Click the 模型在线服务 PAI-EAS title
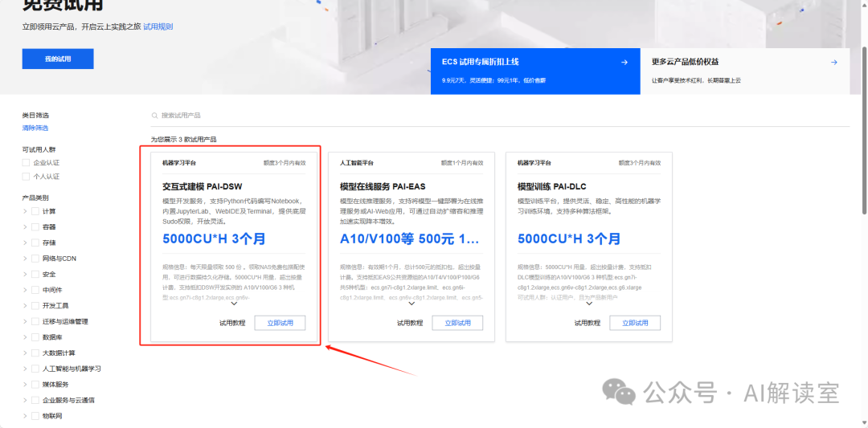868x428 pixels. [x=383, y=186]
